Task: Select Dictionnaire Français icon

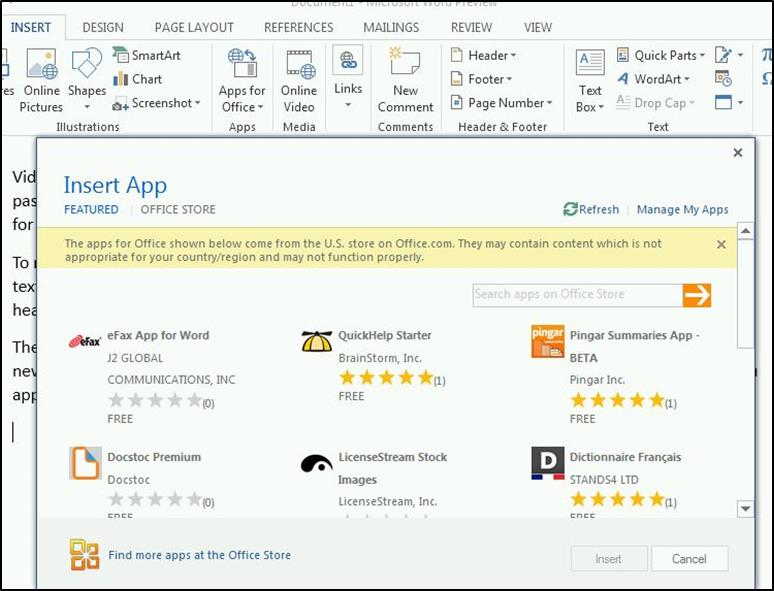Action: (547, 463)
